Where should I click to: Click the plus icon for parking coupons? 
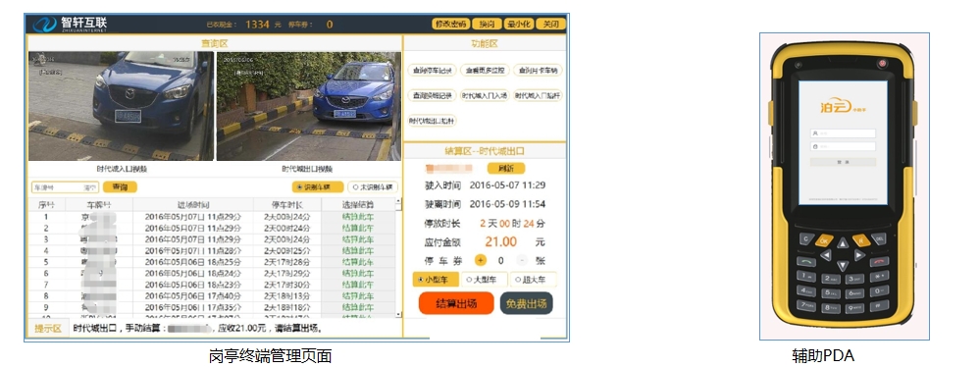click(480, 260)
